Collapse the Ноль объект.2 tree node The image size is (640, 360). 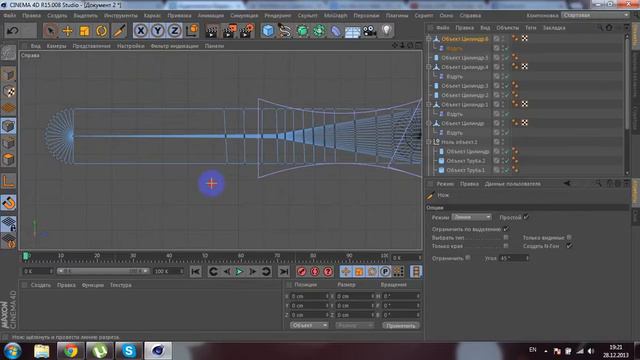click(429, 142)
